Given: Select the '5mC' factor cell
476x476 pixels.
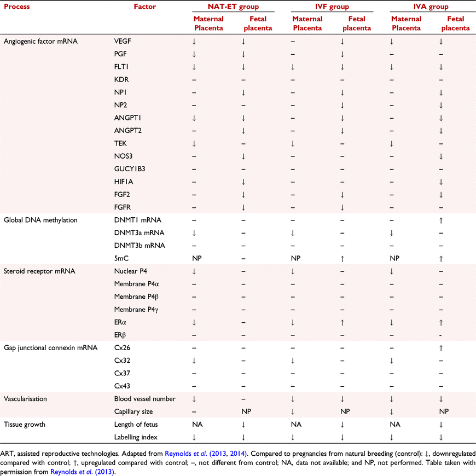Looking at the screenshot, I should pos(121,258).
